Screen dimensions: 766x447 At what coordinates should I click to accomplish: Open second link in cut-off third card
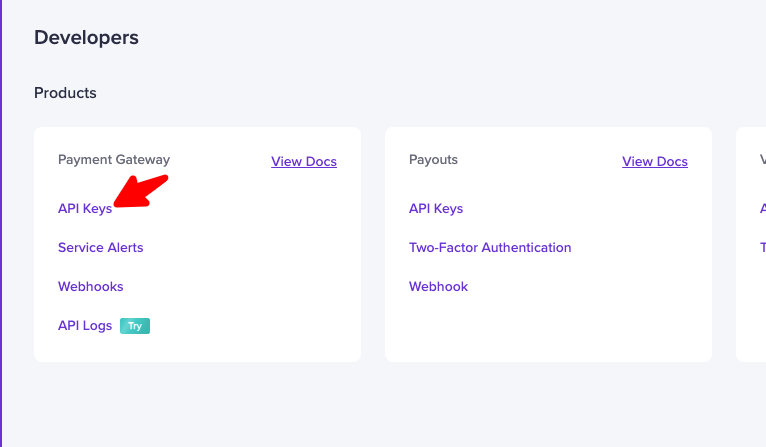[763, 248]
